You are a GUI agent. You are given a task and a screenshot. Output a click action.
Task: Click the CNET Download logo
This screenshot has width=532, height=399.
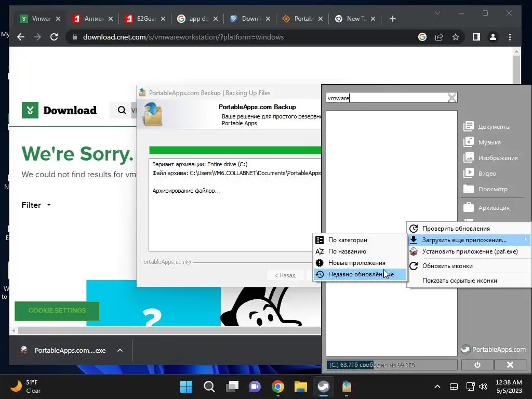pos(59,110)
